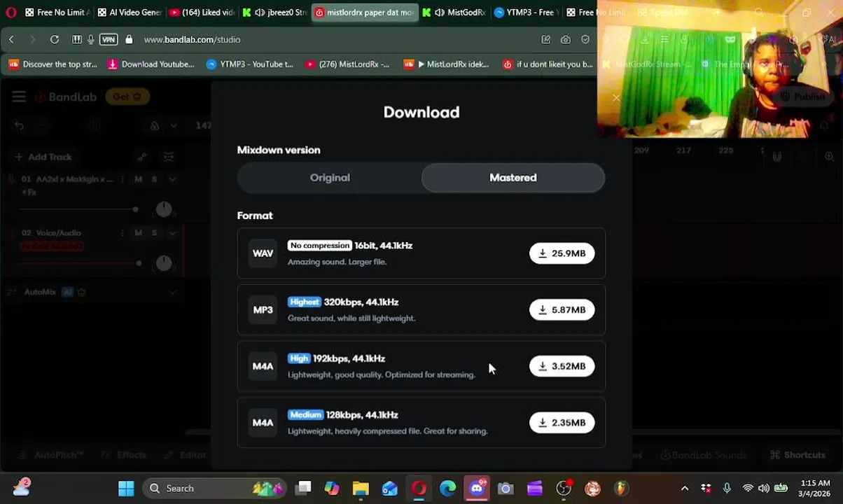Click the 'Medium' quality badge

(x=305, y=415)
